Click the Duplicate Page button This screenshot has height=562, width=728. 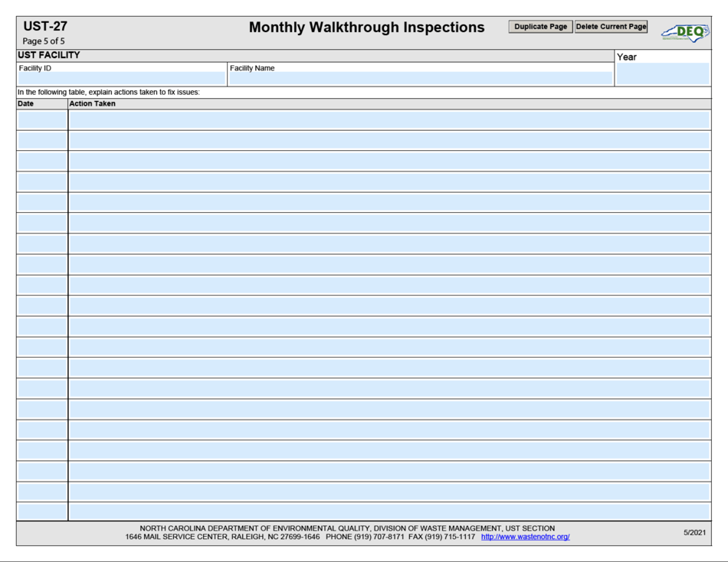click(540, 25)
